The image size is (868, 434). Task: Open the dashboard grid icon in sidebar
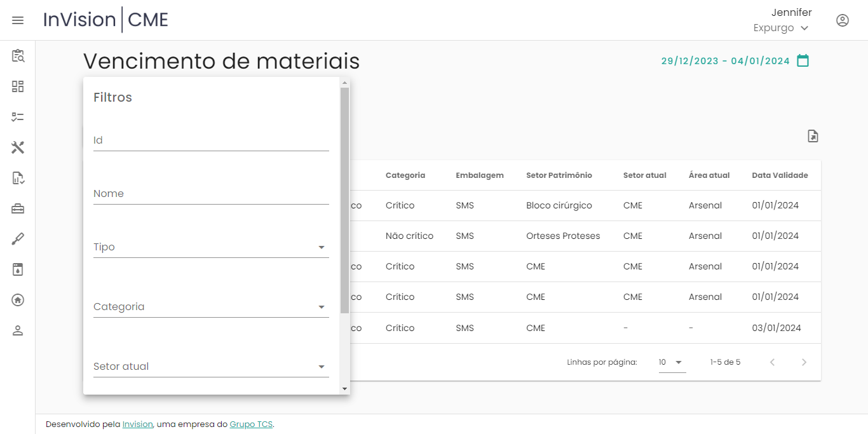18,86
